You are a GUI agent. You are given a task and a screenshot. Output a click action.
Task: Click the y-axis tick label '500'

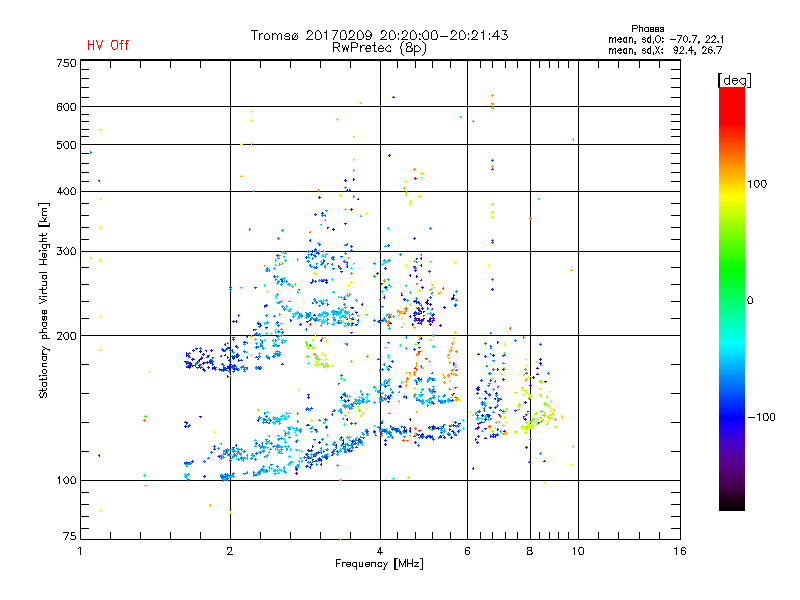[x=66, y=145]
